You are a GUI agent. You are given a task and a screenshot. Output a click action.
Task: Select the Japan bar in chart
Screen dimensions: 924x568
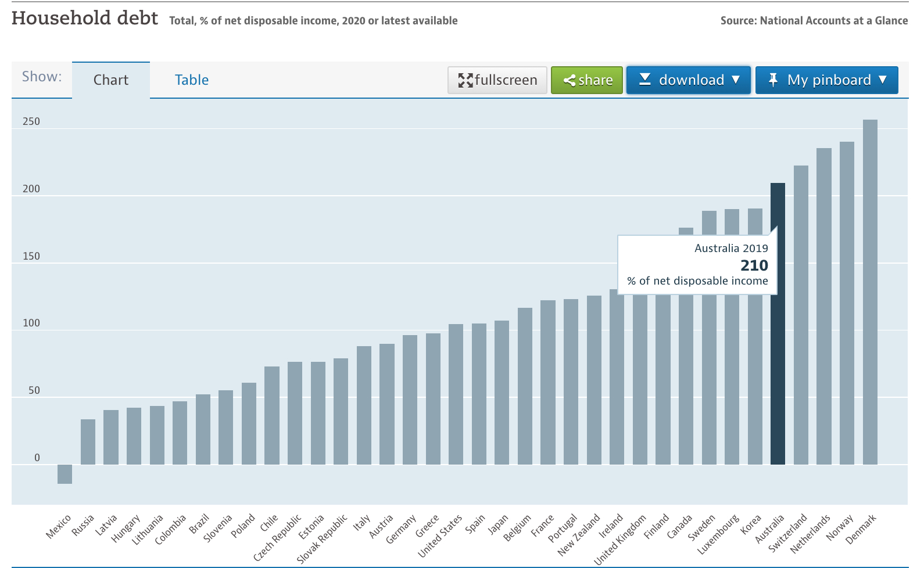502,393
